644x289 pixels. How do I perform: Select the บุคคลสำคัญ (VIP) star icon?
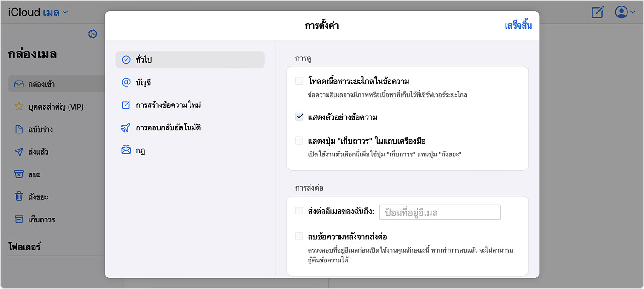tap(19, 107)
